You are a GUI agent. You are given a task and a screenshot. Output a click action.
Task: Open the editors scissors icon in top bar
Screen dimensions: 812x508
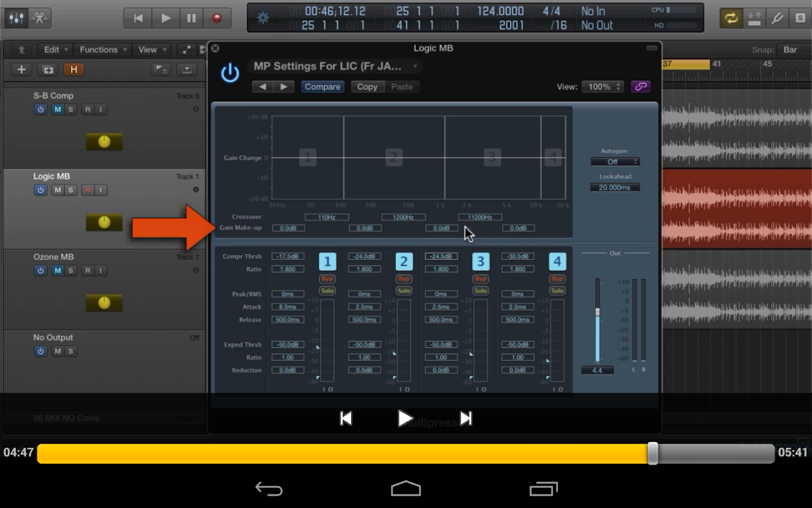[39, 18]
